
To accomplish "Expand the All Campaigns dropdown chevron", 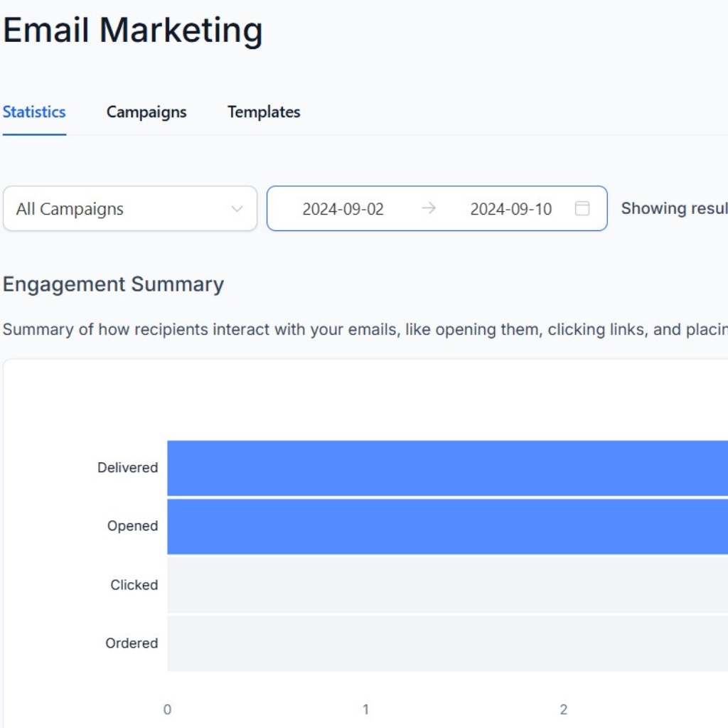I will click(237, 209).
